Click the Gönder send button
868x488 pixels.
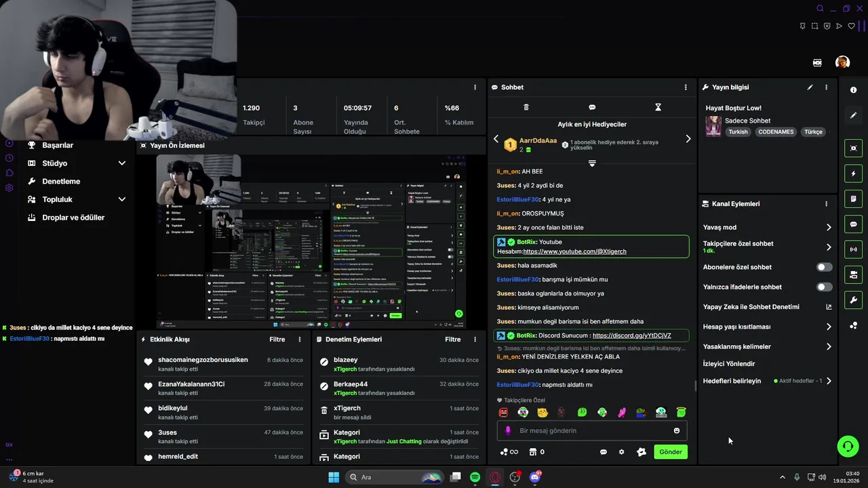pos(671,452)
